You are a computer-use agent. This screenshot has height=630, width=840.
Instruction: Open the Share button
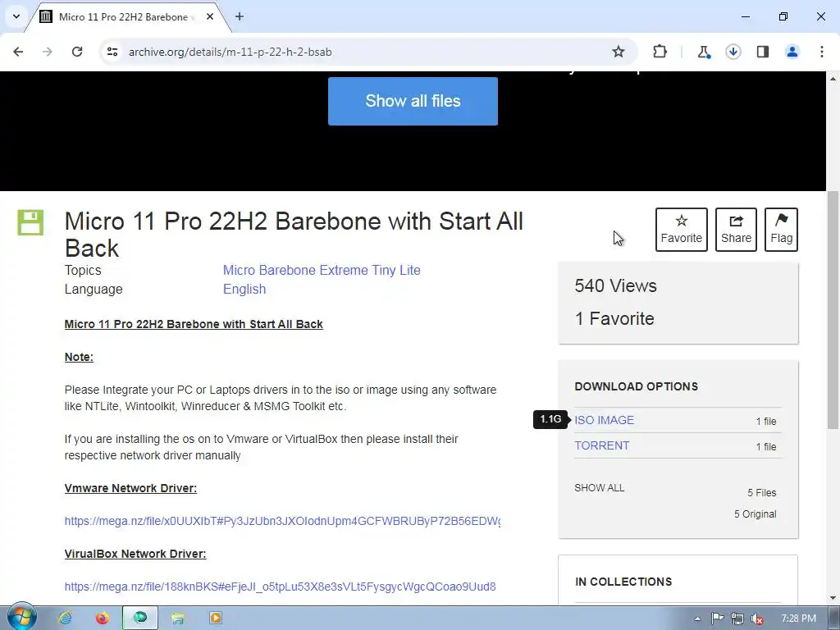click(736, 230)
